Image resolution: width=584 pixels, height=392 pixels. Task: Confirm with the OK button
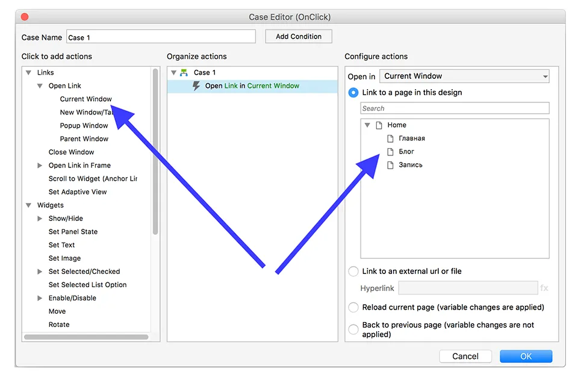tap(526, 356)
